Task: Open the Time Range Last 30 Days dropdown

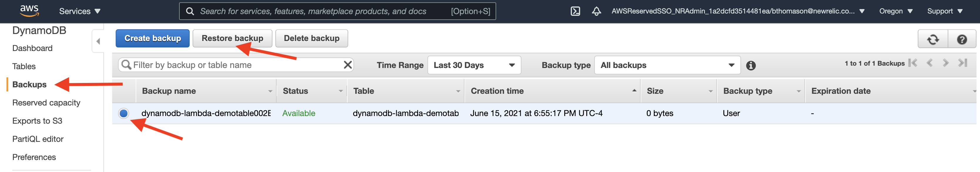Action: pos(474,65)
